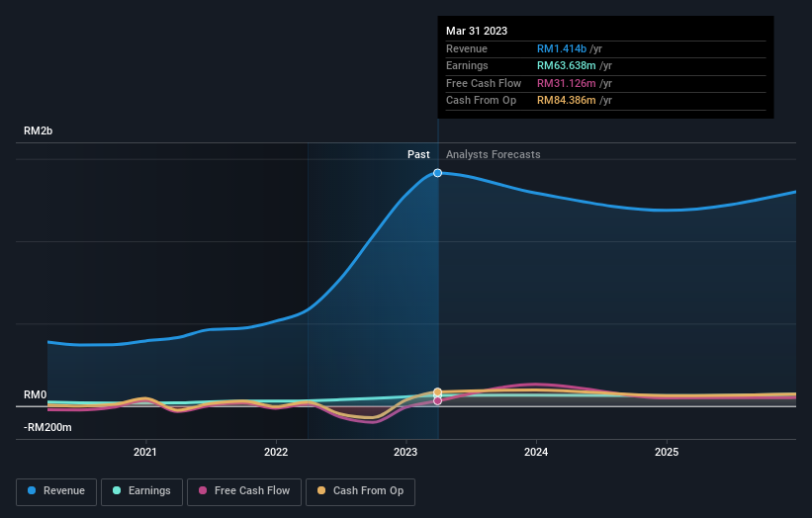Click the RM2b y-axis label

[x=38, y=130]
